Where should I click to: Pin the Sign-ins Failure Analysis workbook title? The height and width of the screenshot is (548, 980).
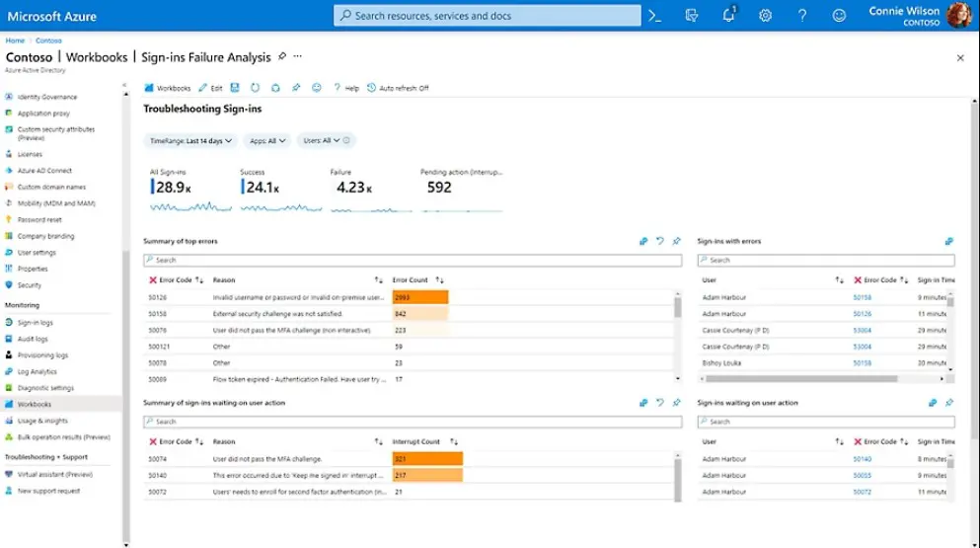tap(282, 56)
